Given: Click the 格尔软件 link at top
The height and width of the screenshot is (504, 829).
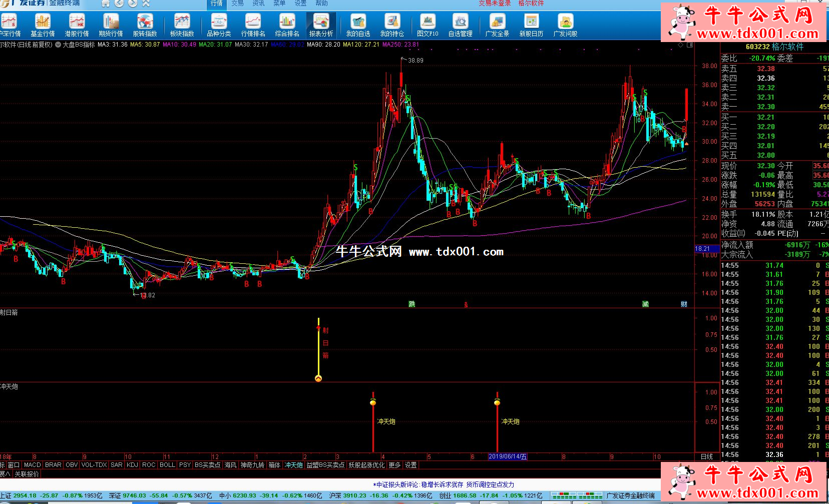Looking at the screenshot, I should (531, 4).
